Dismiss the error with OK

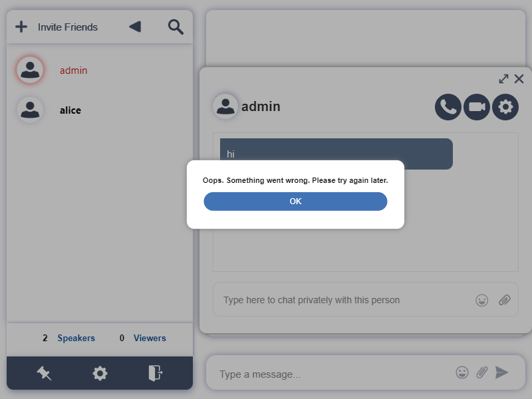click(x=295, y=201)
